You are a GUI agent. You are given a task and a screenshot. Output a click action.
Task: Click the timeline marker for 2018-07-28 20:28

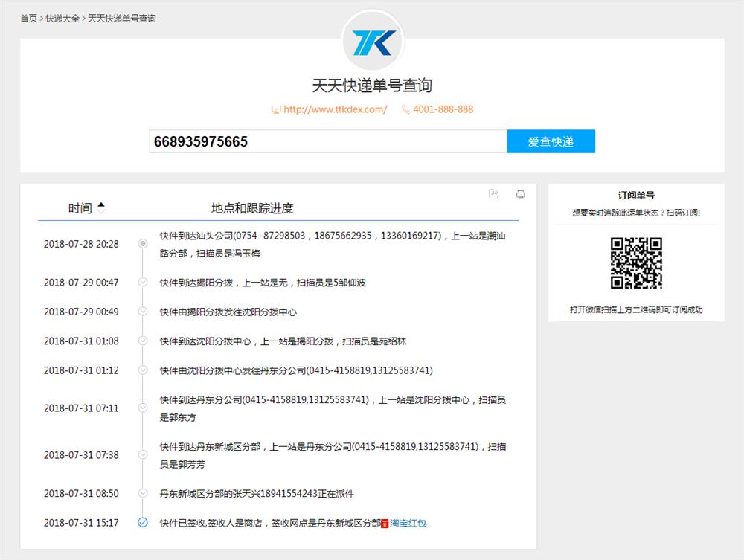tap(142, 244)
